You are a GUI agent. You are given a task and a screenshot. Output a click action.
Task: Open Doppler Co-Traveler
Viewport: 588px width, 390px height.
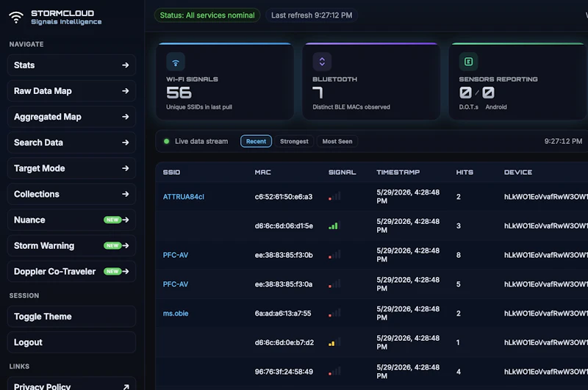71,271
